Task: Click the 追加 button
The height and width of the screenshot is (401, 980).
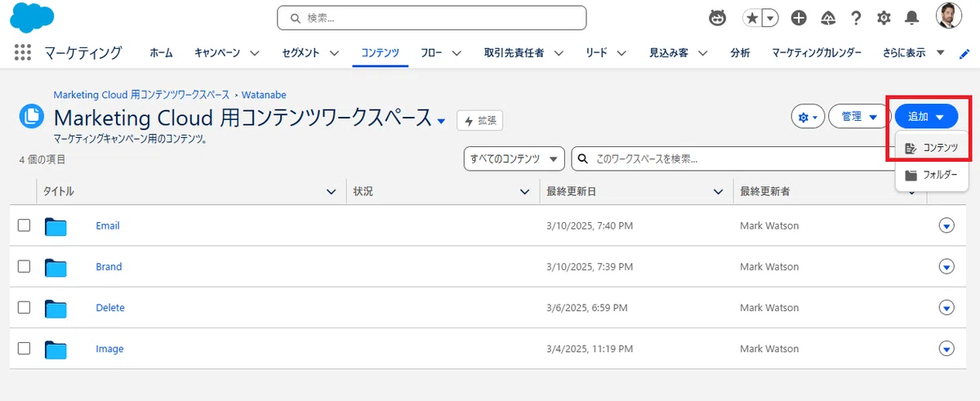Action: click(x=926, y=117)
